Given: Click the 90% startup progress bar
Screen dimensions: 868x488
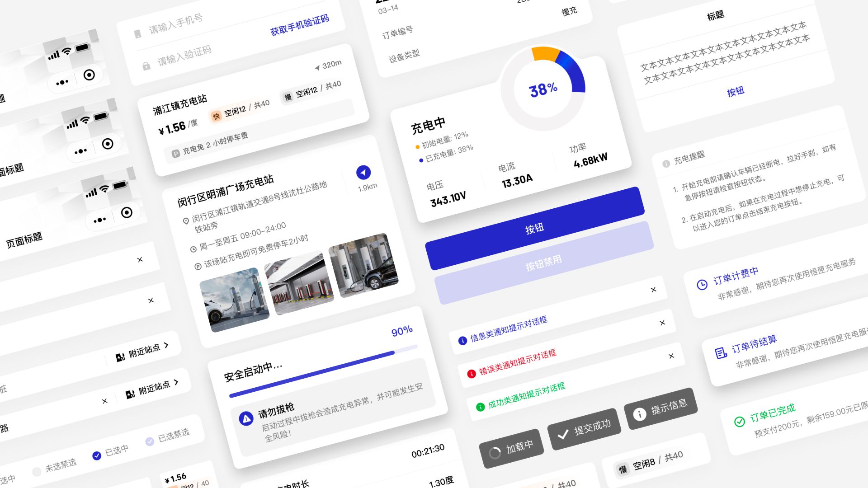Looking at the screenshot, I should tap(323, 372).
